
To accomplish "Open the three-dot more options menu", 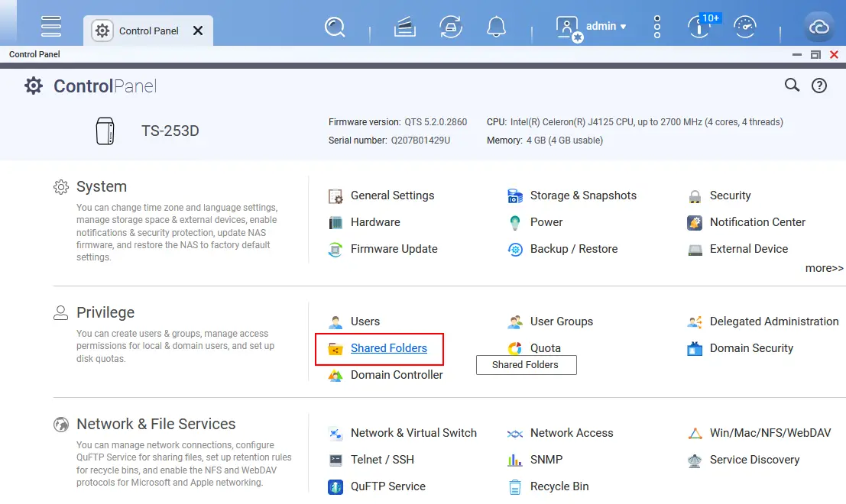I will click(656, 27).
